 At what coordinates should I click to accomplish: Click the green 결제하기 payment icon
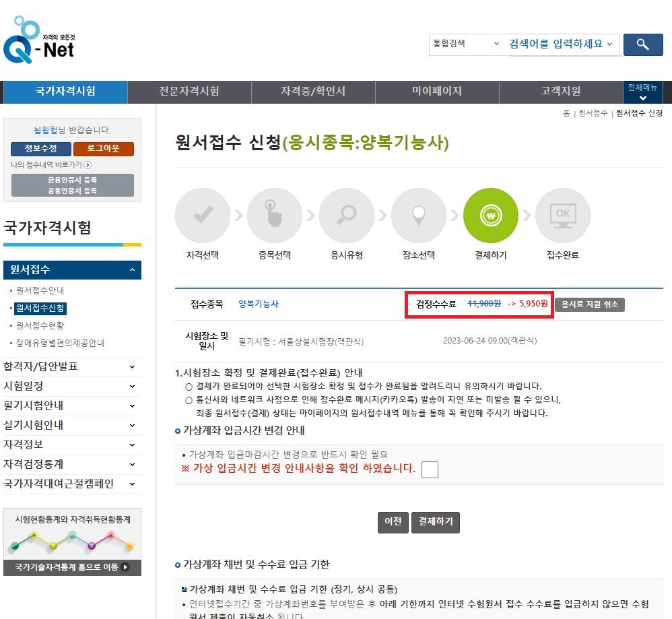[x=490, y=216]
